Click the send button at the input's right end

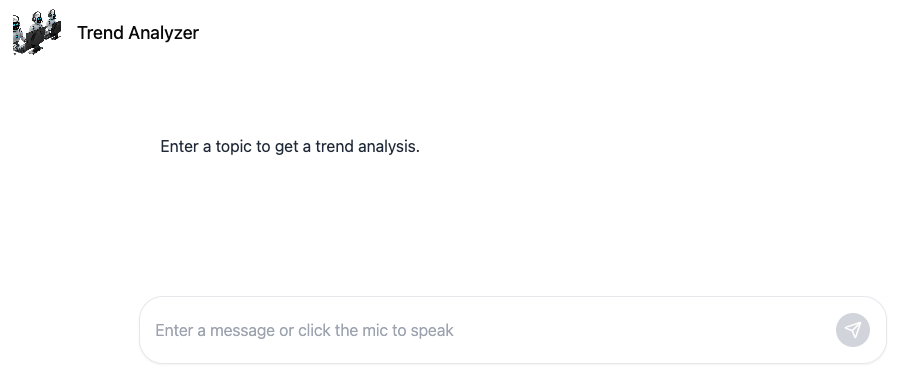click(853, 330)
